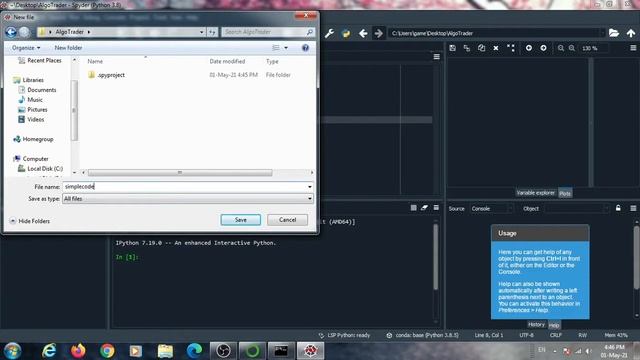Switch to the History tab
The width and height of the screenshot is (640, 360).
click(536, 324)
